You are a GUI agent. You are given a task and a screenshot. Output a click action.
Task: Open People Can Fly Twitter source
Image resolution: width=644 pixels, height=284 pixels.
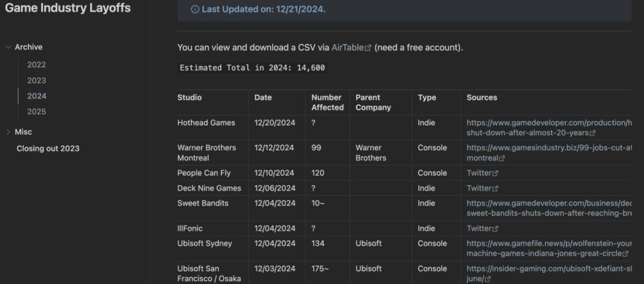[479, 173]
